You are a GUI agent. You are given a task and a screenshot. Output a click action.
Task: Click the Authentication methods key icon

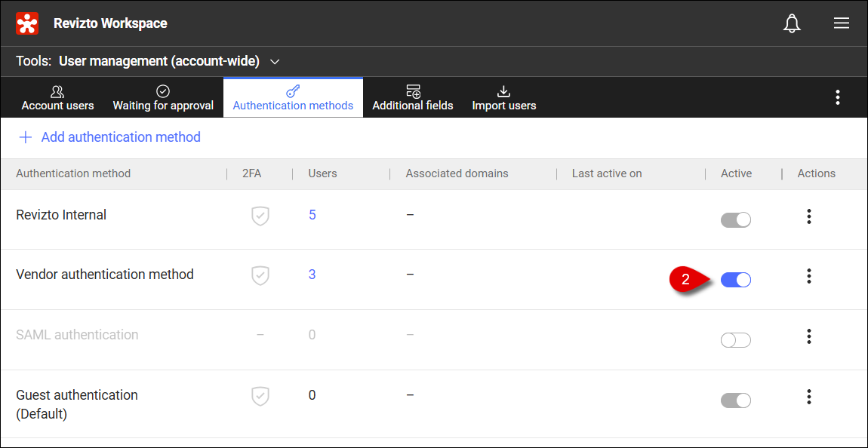[x=293, y=91]
